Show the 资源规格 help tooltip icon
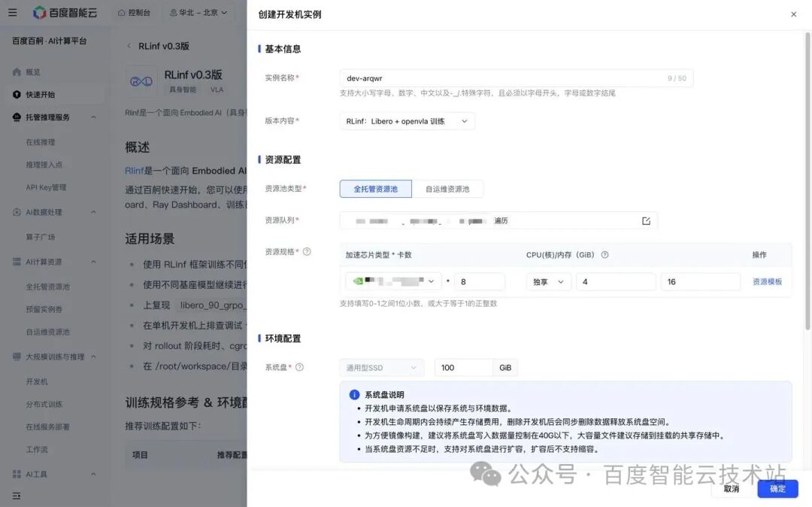The width and height of the screenshot is (812, 507). 307,252
